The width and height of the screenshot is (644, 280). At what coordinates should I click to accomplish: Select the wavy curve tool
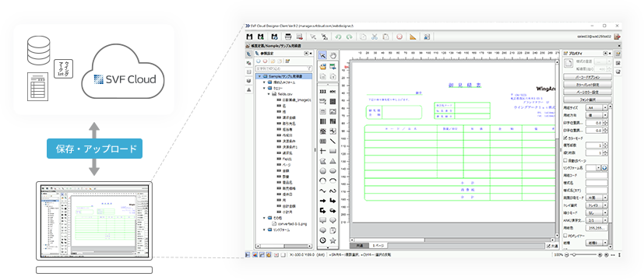pyautogui.click(x=323, y=191)
